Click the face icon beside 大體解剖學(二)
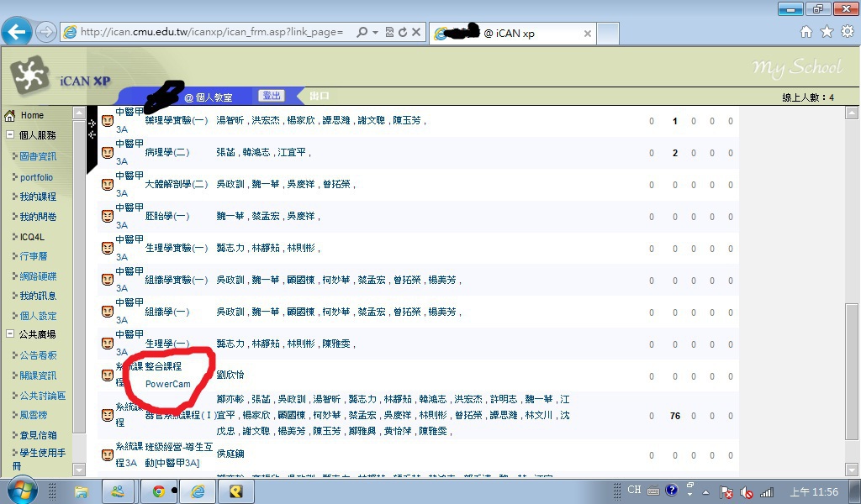 (108, 185)
